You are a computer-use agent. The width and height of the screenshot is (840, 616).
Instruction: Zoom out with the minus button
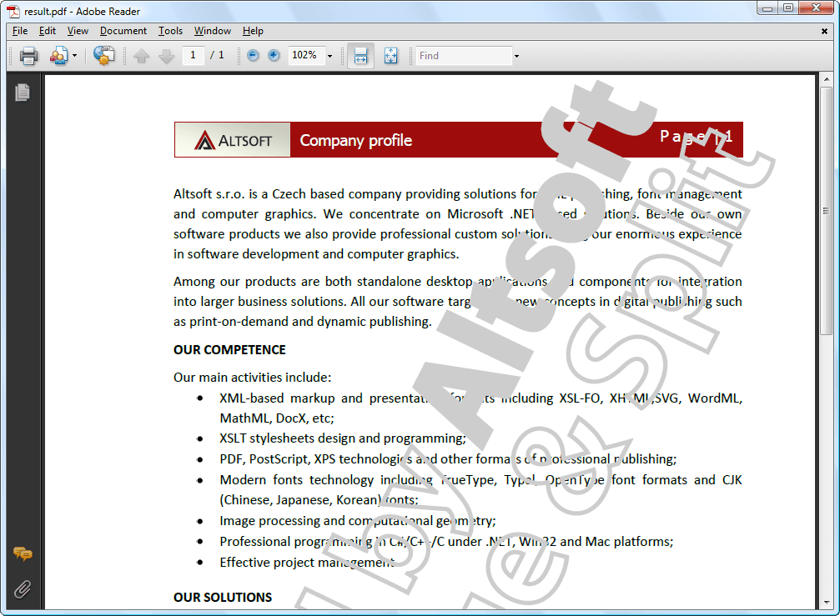tap(253, 55)
